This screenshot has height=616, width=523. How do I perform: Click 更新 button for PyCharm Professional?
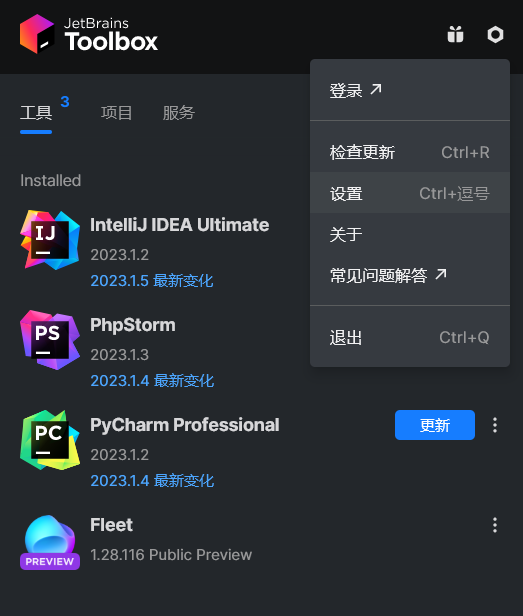click(x=435, y=425)
